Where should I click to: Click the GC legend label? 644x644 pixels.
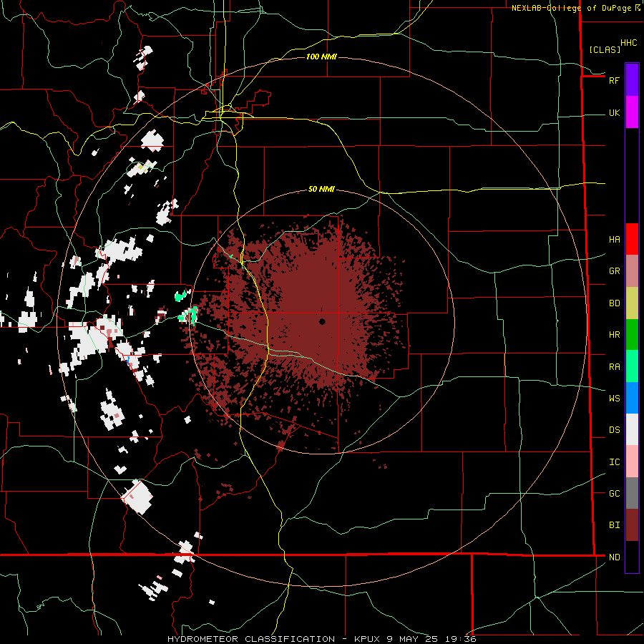pos(614,493)
